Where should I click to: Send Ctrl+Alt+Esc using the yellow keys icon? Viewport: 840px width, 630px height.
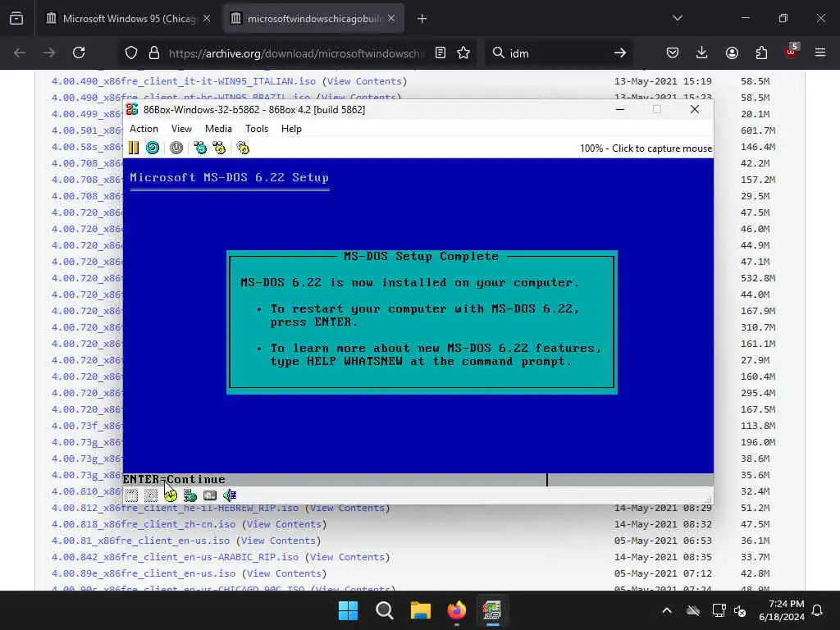point(219,148)
